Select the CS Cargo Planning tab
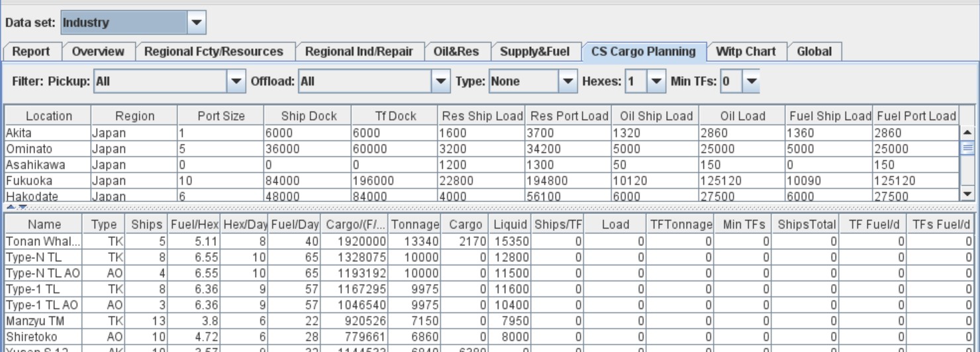 pos(644,52)
